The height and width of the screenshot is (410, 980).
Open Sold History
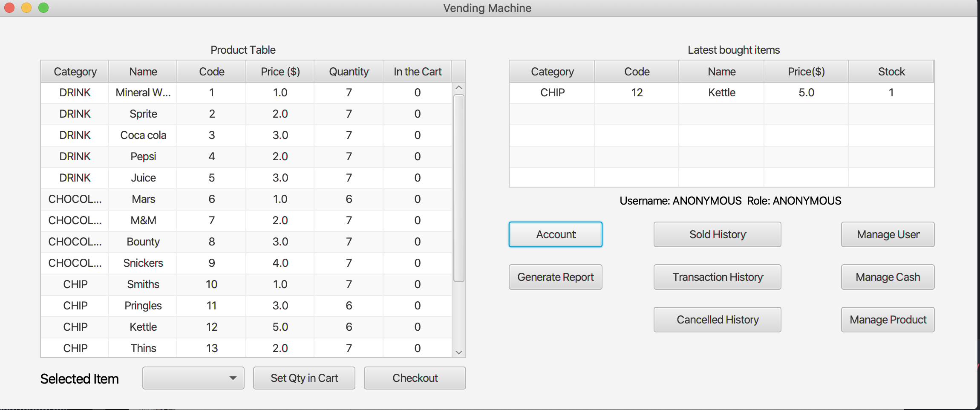click(x=717, y=234)
